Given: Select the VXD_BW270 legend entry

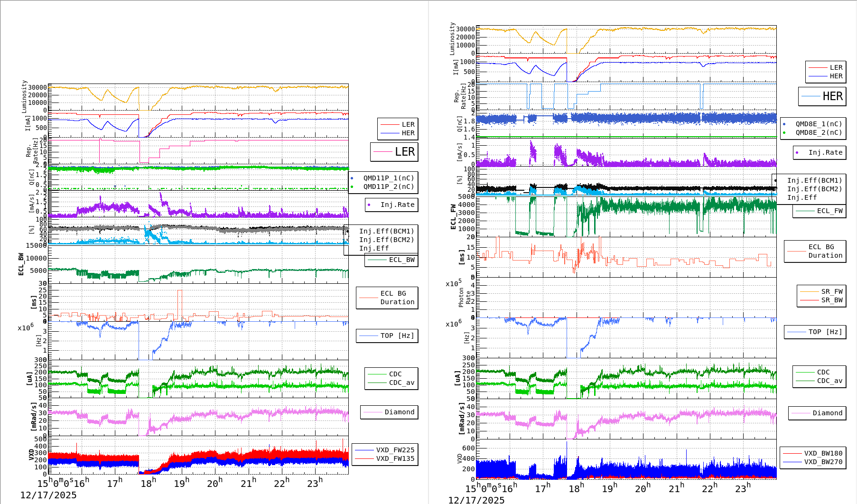Looking at the screenshot, I should (x=823, y=462).
